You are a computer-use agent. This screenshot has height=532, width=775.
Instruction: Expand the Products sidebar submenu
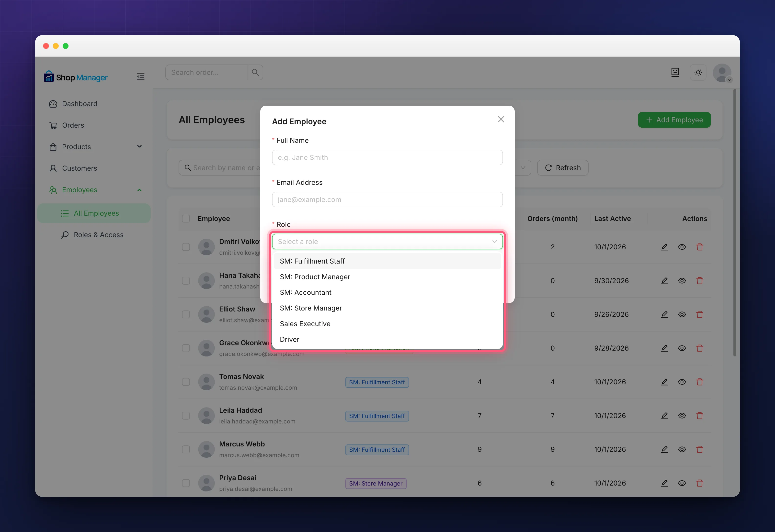point(139,147)
